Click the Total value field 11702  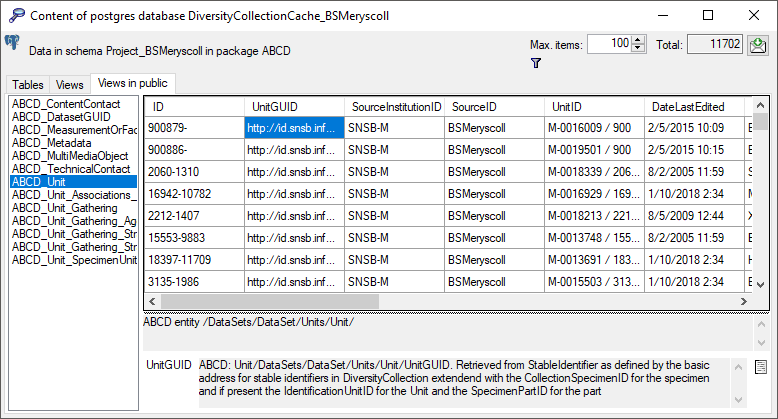coord(715,44)
